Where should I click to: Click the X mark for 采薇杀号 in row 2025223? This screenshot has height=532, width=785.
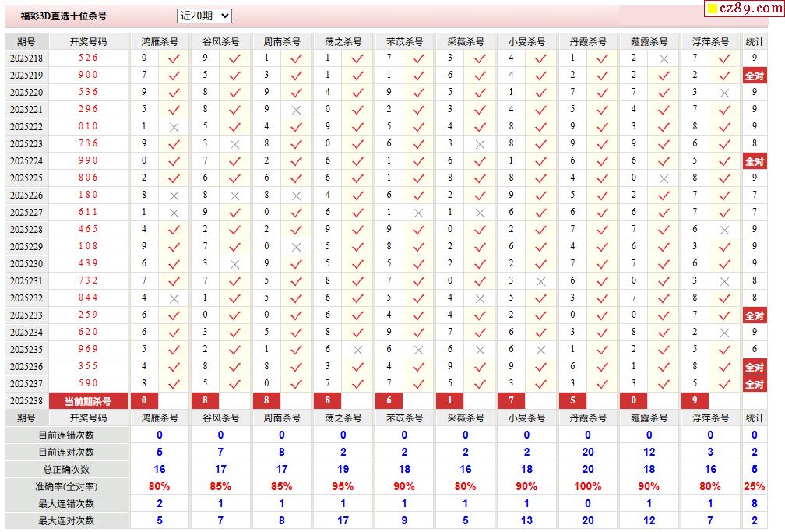[480, 144]
